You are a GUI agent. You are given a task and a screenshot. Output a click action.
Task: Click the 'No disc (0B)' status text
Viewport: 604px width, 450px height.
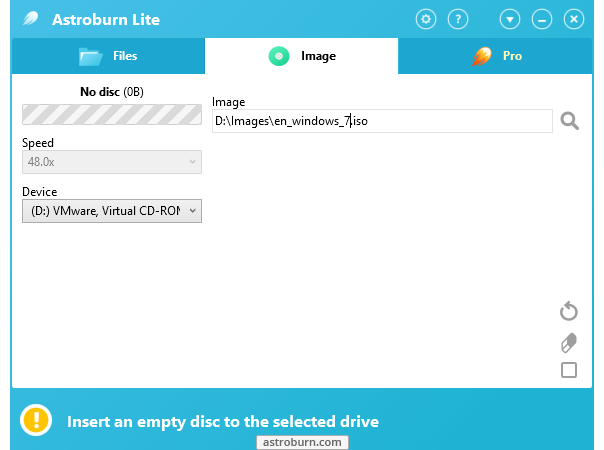(x=112, y=92)
